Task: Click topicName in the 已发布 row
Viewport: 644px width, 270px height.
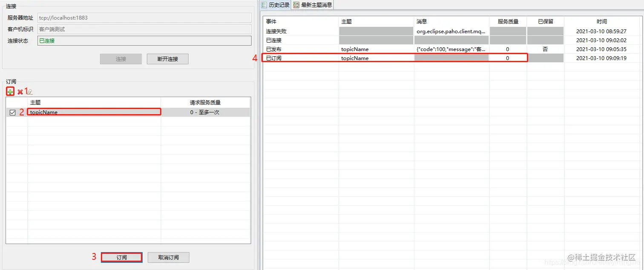Action: click(355, 49)
